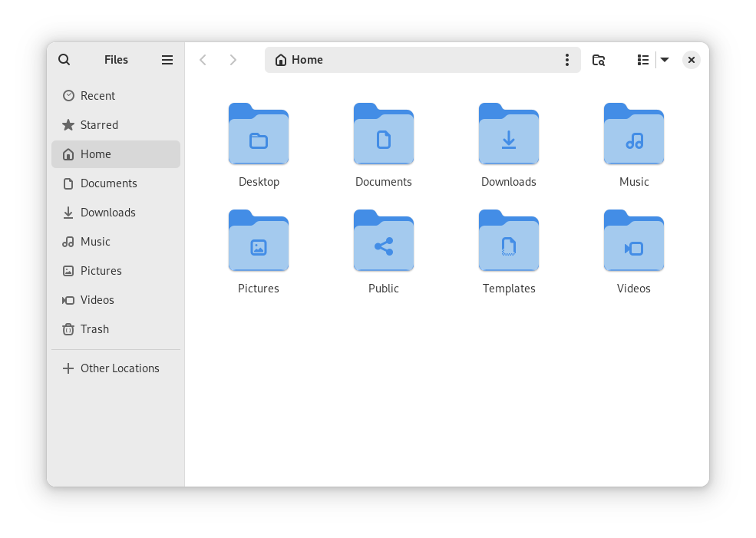
Task: Open the Public shared folder icon
Action: 383,241
